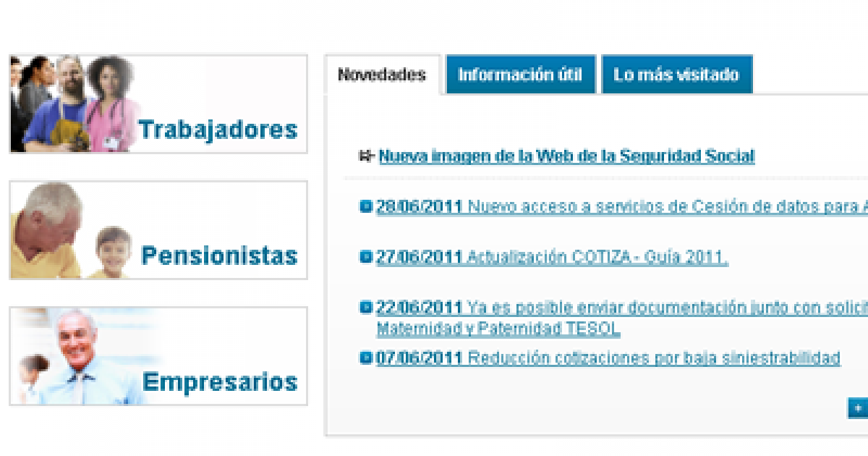Select the Lo más visitado tab
Image resolution: width=868 pixels, height=456 pixels.
tap(676, 75)
